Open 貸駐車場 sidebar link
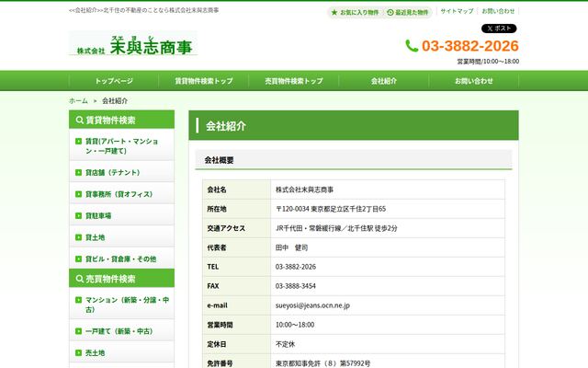This screenshot has height=368, width=588. (122, 215)
